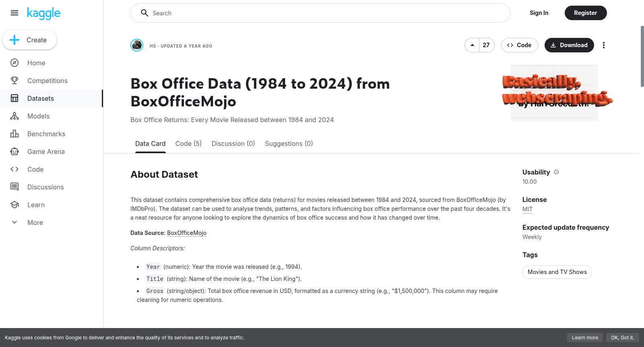The height and width of the screenshot is (347, 644).
Task: Click the Code button near Download
Action: pyautogui.click(x=519, y=45)
